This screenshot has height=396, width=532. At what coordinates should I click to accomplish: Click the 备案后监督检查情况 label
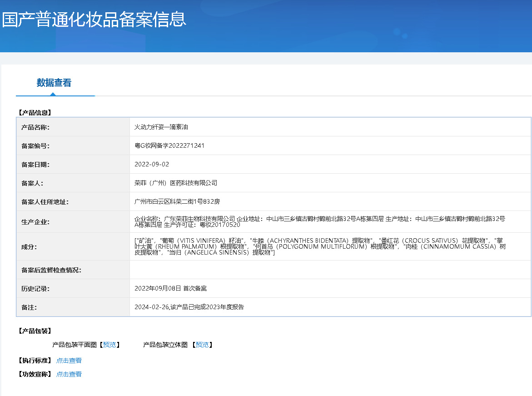pos(51,271)
